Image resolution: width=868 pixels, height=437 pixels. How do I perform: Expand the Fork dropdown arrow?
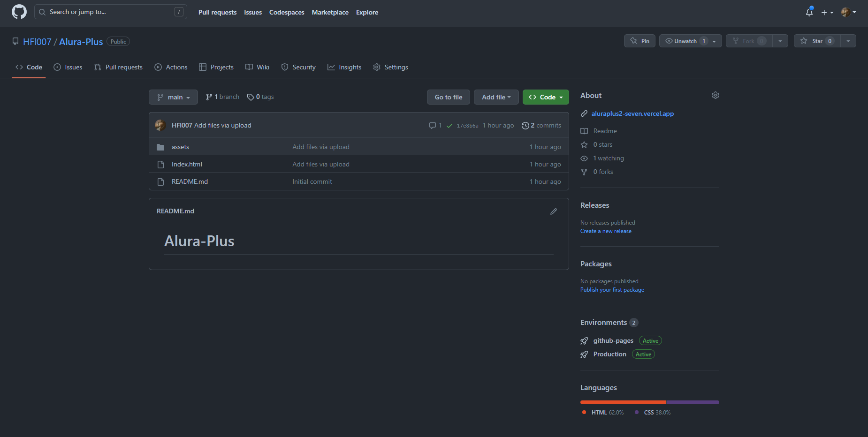pos(780,41)
